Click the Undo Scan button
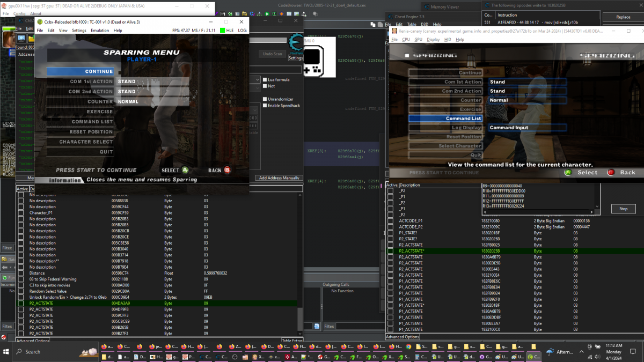 (x=273, y=54)
